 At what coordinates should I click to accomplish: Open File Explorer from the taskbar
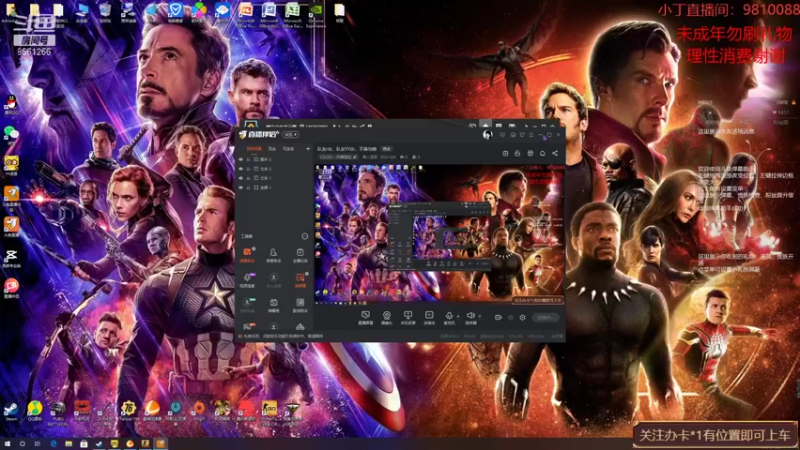click(68, 444)
